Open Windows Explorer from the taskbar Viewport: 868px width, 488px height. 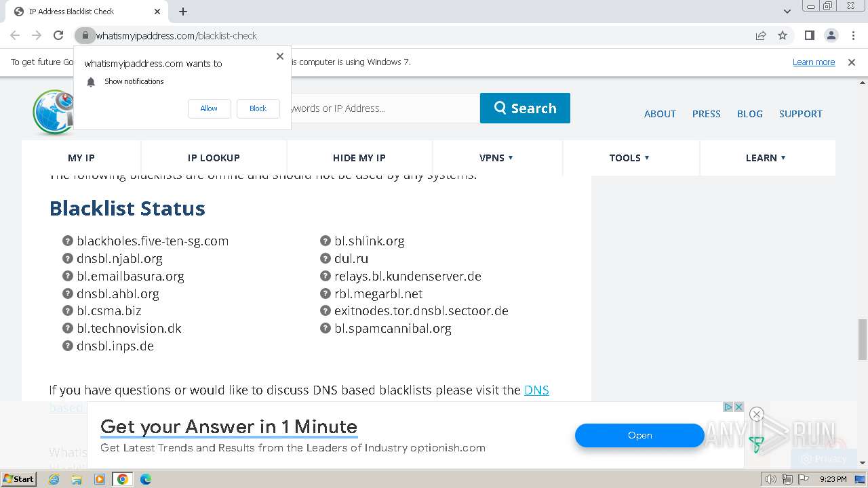[77, 479]
